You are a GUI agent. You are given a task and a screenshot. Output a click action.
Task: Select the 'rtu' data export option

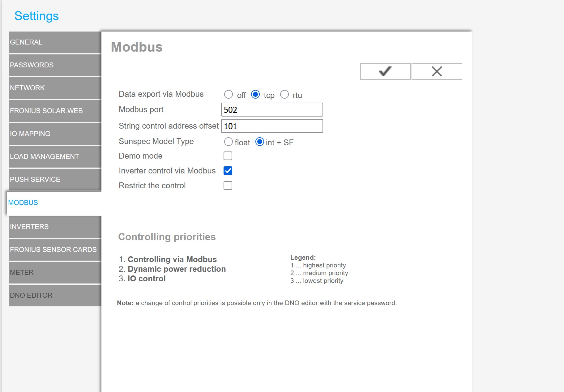tap(284, 94)
